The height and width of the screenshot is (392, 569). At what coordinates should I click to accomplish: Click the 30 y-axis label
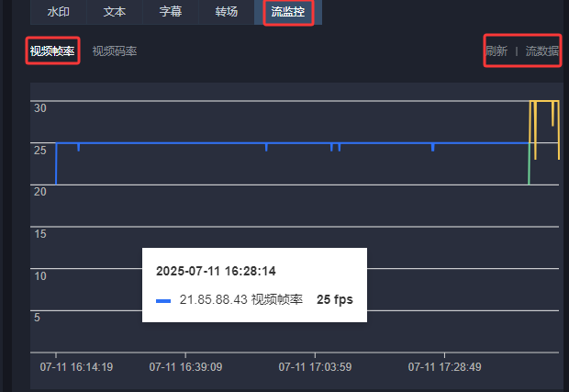40,108
